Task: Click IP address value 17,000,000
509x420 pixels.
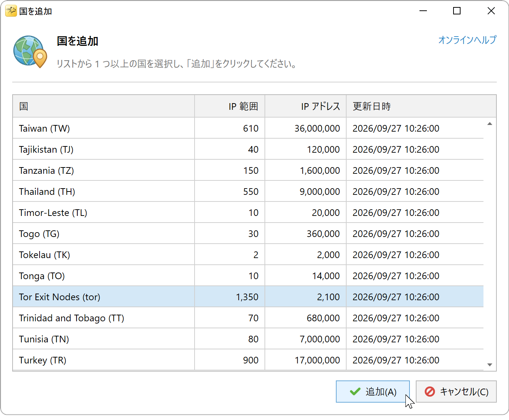Action: click(317, 360)
